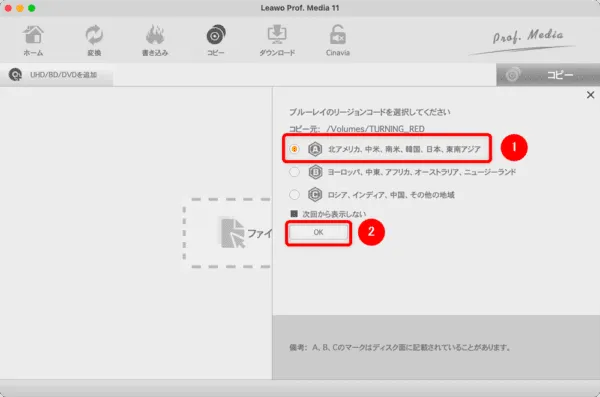
Task: Click the UHD/BD/DVDを追加 add disc button
Action: coord(56,75)
